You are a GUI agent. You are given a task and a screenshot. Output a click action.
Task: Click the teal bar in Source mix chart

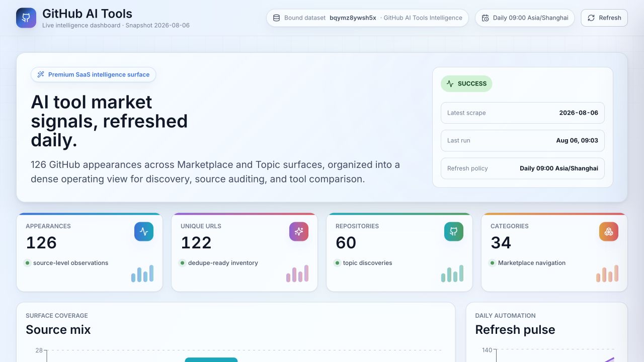(211, 359)
